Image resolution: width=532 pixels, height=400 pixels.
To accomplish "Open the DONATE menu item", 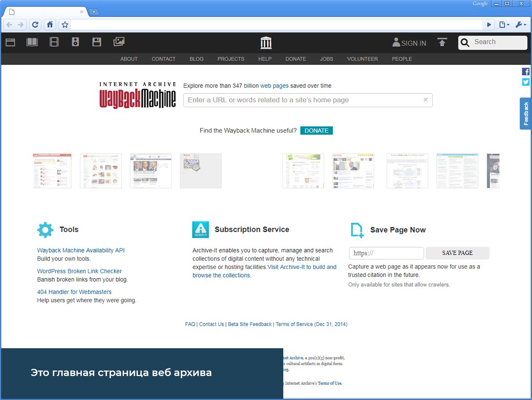I will pyautogui.click(x=296, y=59).
